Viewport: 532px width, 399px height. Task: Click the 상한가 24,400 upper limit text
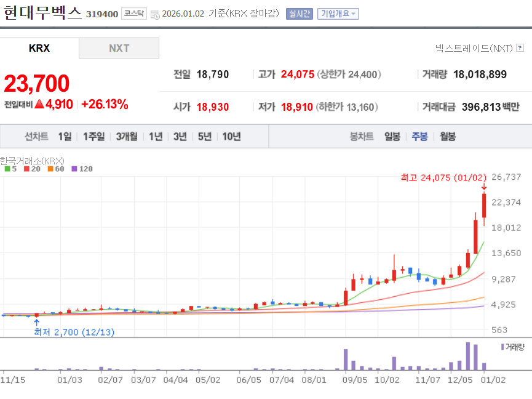pyautogui.click(x=349, y=75)
